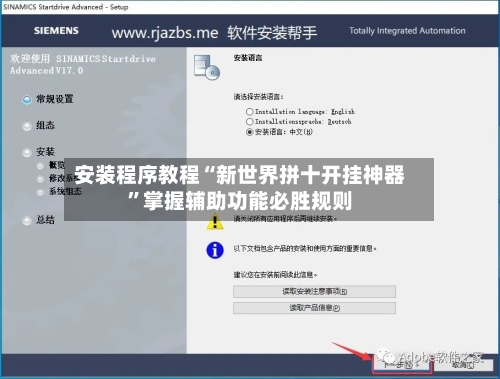The height and width of the screenshot is (379, 500).
Task: Click the blue information circle icon
Action: click(215, 250)
